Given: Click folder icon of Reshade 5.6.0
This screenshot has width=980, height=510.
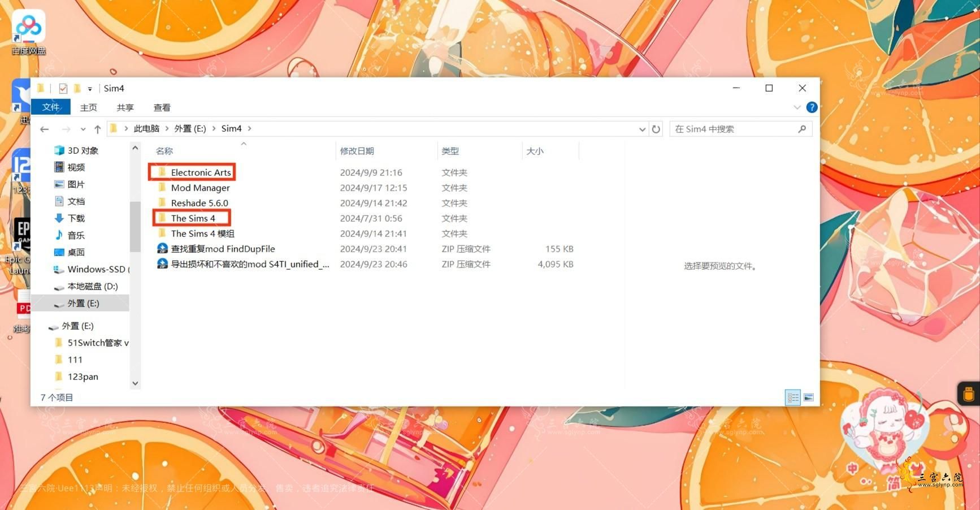Looking at the screenshot, I should coord(162,202).
